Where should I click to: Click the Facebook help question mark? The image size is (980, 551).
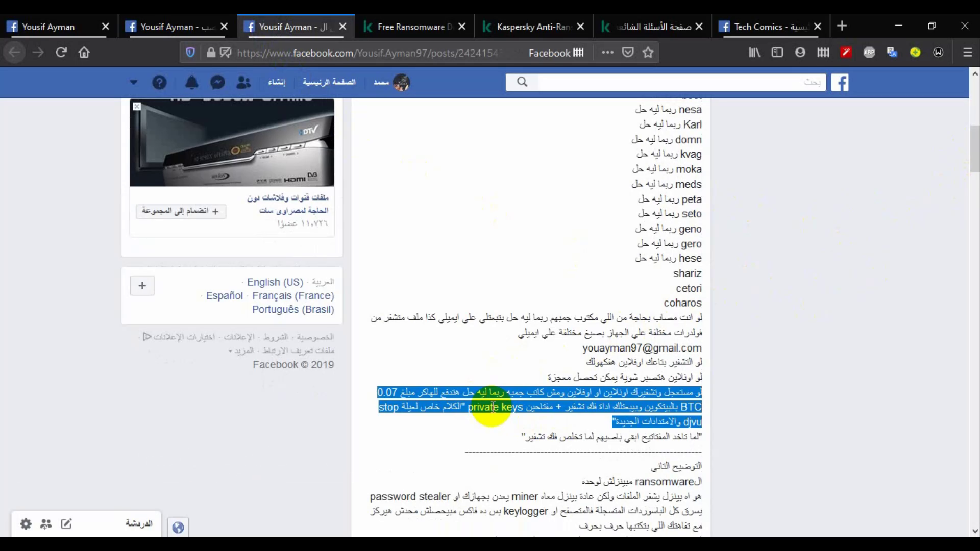pyautogui.click(x=159, y=82)
